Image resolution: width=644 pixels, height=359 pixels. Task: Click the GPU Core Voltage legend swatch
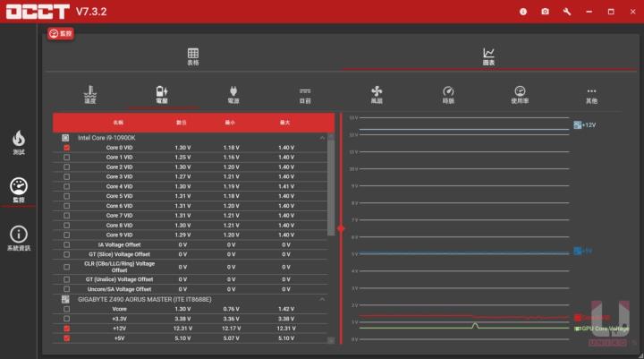tap(577, 329)
